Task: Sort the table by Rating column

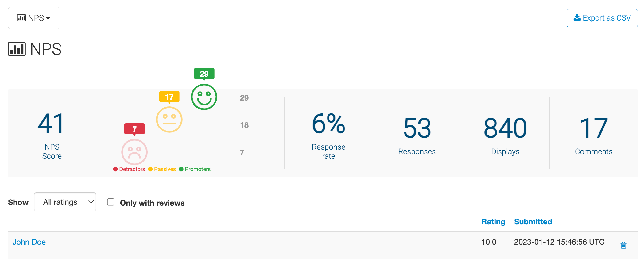Action: 493,222
